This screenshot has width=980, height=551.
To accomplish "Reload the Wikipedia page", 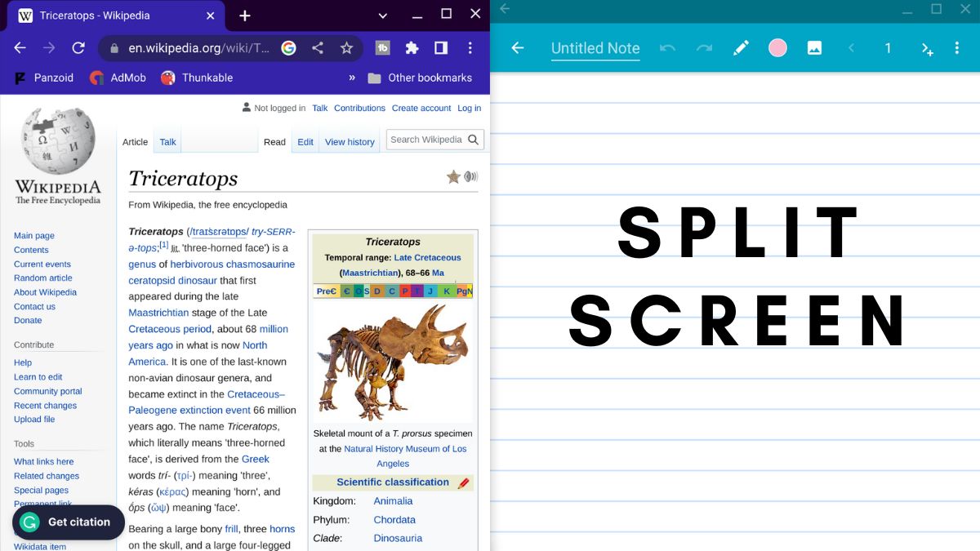I will pyautogui.click(x=78, y=48).
